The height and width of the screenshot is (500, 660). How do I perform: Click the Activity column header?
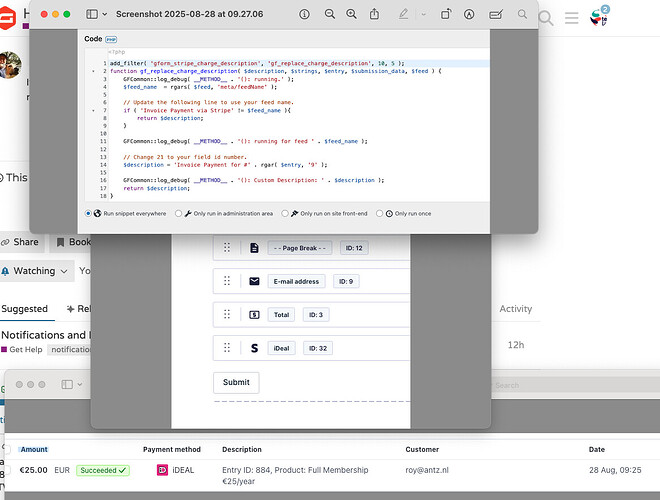tap(516, 309)
